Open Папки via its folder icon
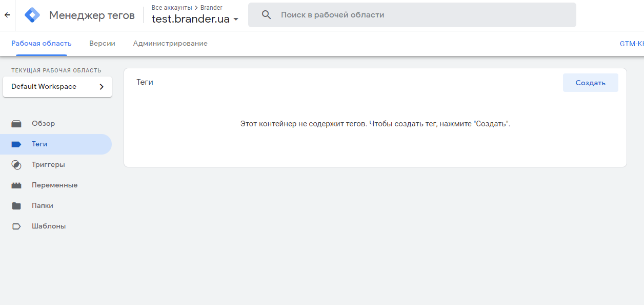The width and height of the screenshot is (644, 305). click(16, 206)
